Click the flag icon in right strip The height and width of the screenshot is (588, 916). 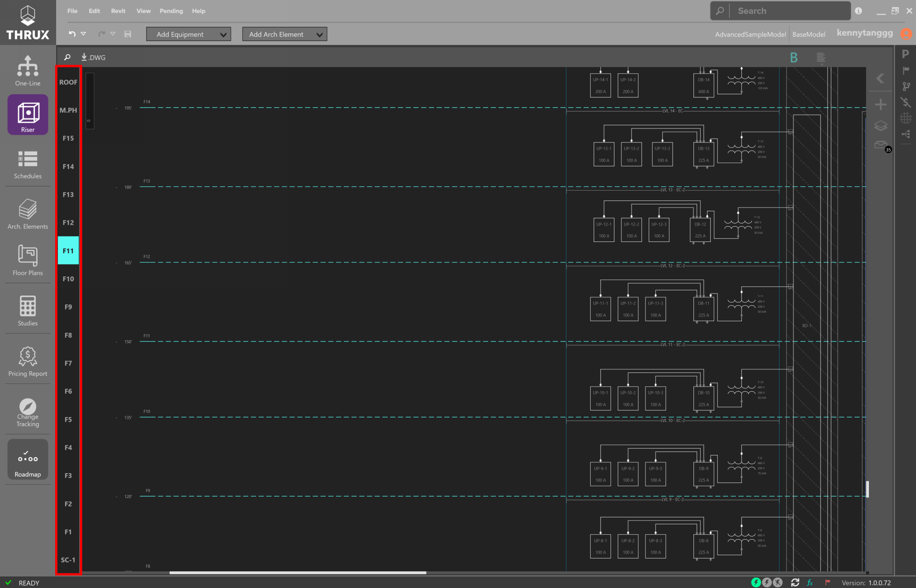click(x=905, y=70)
